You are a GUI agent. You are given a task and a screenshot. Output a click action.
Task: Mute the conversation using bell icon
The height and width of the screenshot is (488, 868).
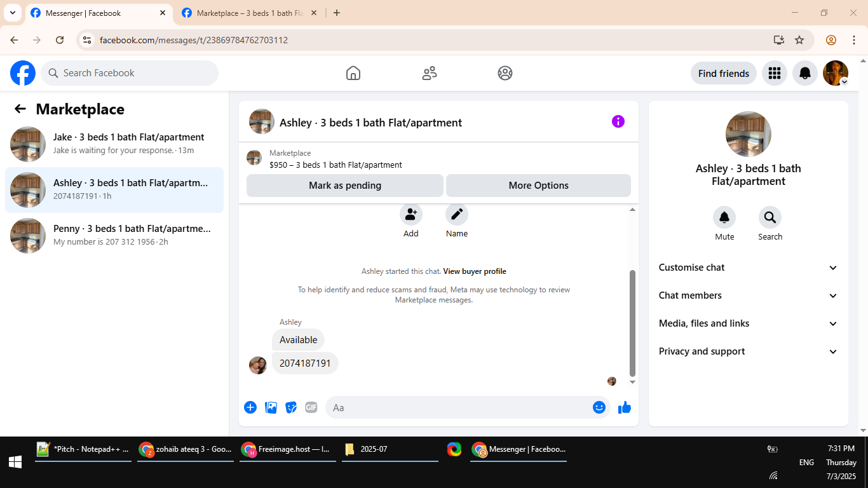[x=724, y=217]
